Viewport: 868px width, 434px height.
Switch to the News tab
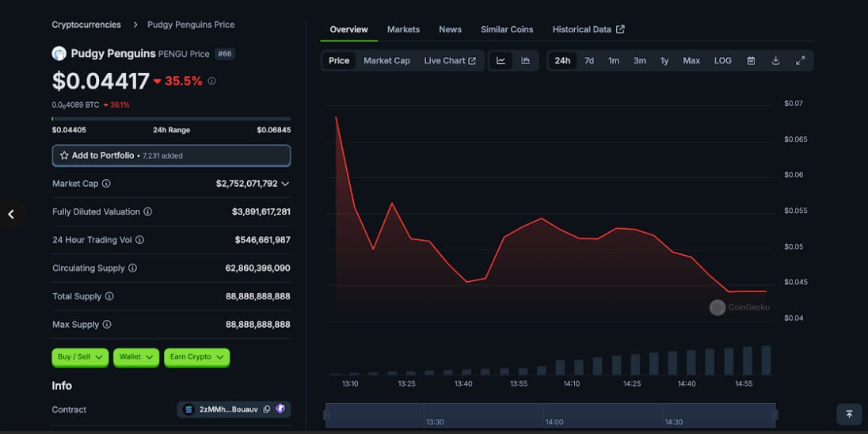coord(450,29)
